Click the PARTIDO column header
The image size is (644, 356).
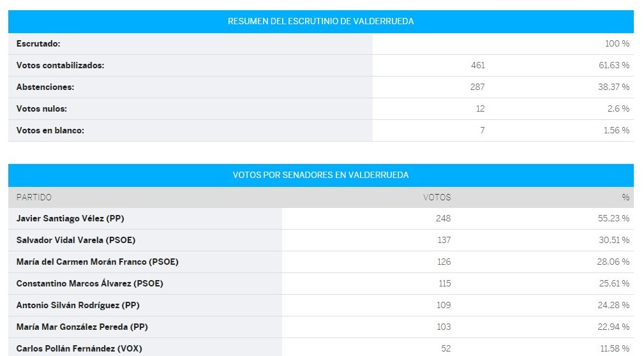pyautogui.click(x=34, y=198)
